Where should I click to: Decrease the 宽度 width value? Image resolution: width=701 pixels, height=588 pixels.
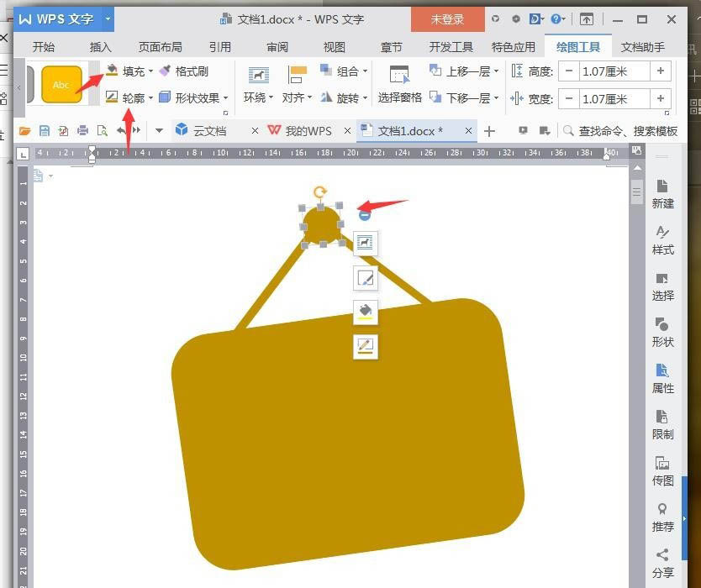tap(569, 99)
